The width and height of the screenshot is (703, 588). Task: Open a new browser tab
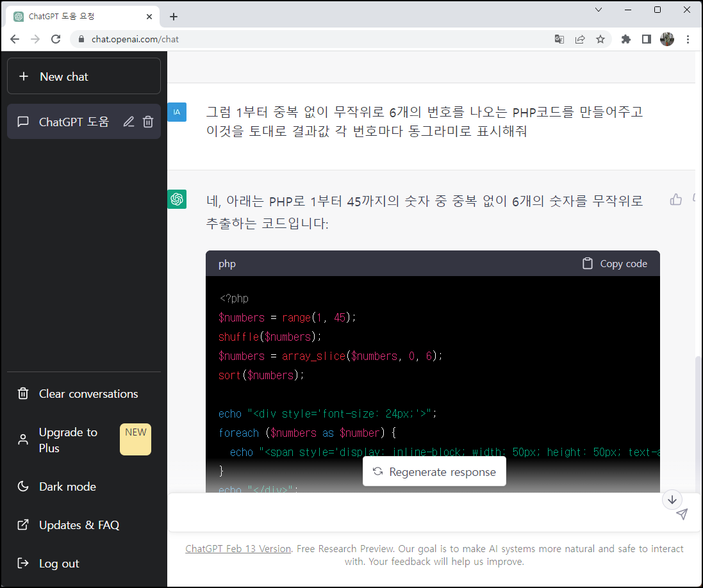tap(174, 17)
